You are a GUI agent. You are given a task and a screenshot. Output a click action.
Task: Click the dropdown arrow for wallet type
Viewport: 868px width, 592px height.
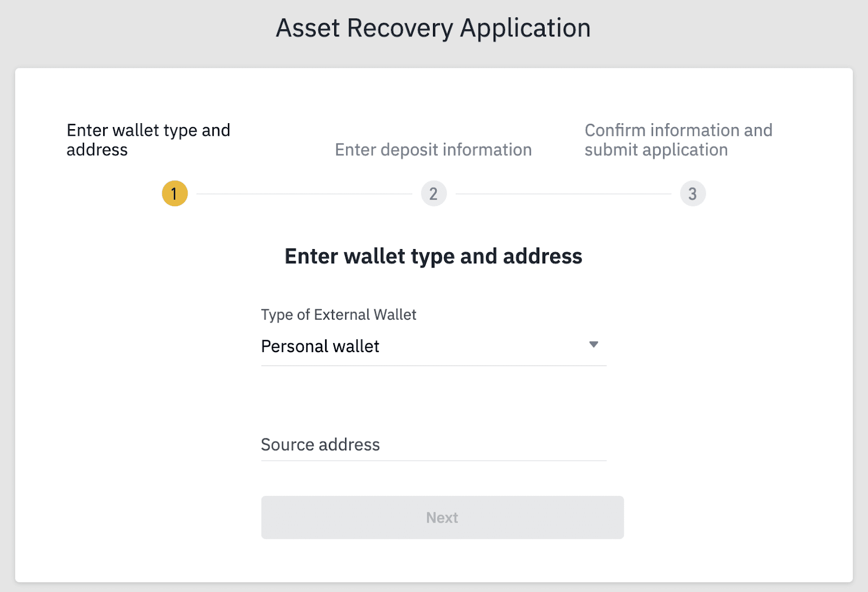593,345
